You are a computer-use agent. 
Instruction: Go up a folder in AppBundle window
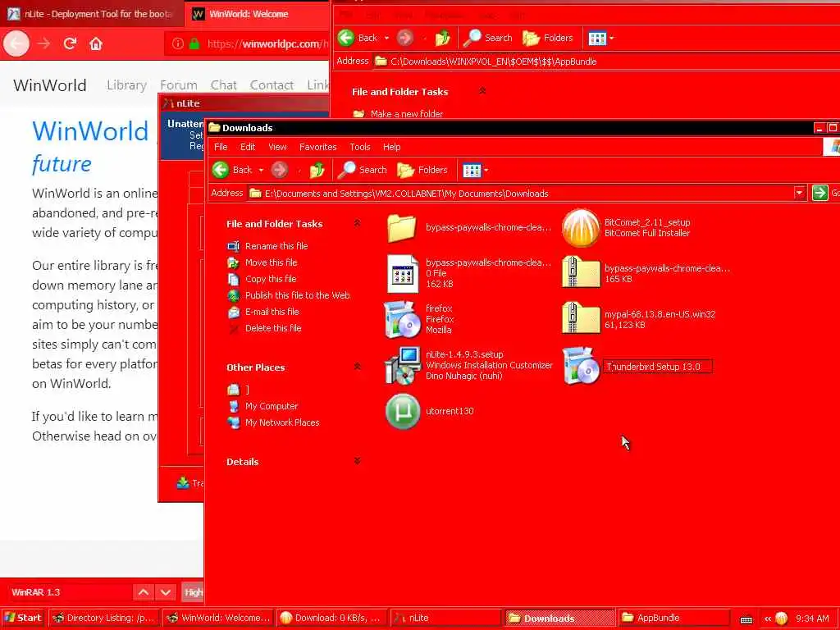click(x=442, y=38)
